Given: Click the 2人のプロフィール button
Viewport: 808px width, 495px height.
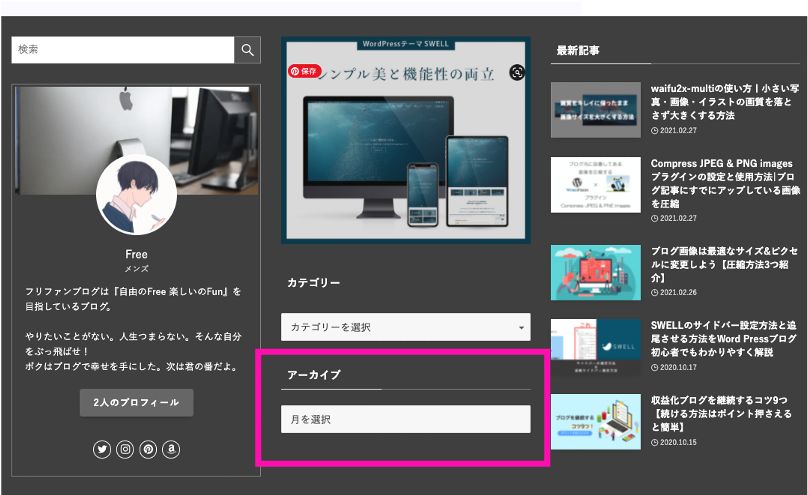Looking at the screenshot, I should pyautogui.click(x=137, y=403).
